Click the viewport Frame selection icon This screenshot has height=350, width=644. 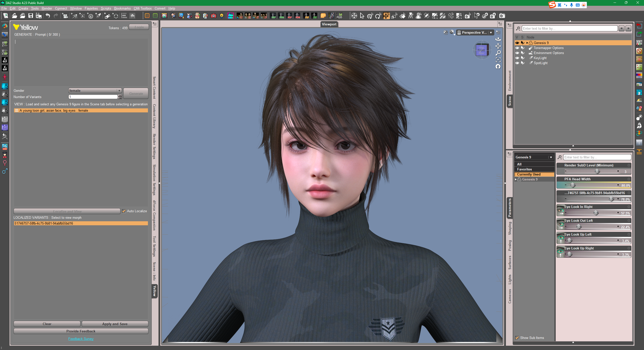[x=498, y=60]
